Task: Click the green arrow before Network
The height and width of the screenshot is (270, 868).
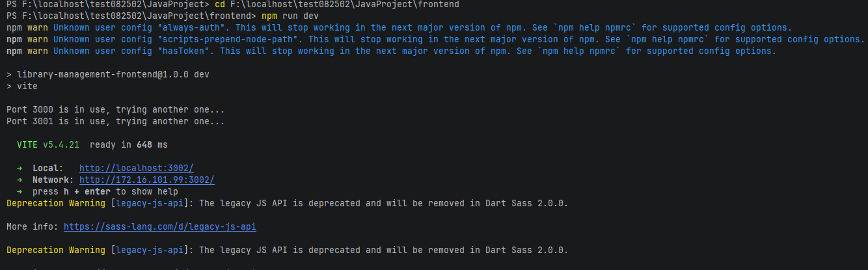Action: pyautogui.click(x=20, y=180)
